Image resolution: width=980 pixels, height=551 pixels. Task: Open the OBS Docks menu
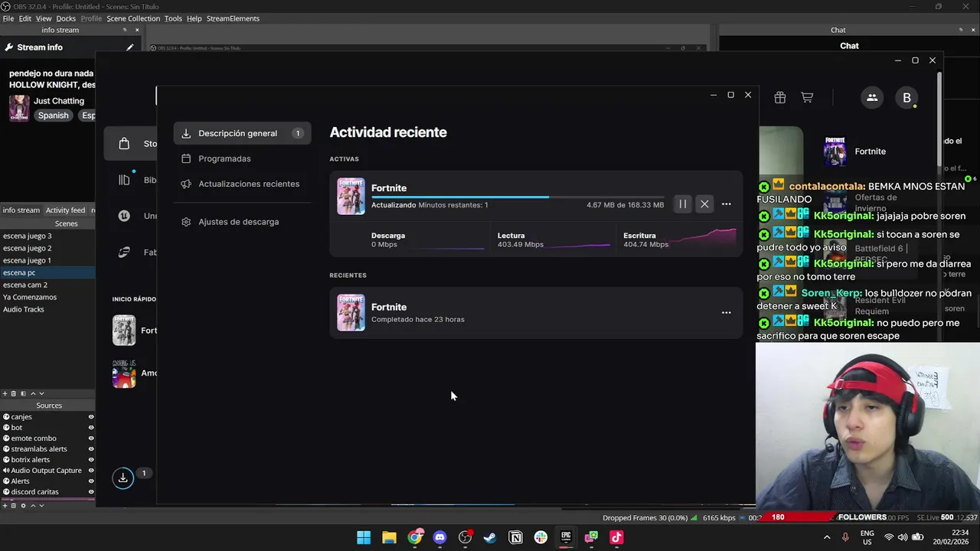(66, 18)
